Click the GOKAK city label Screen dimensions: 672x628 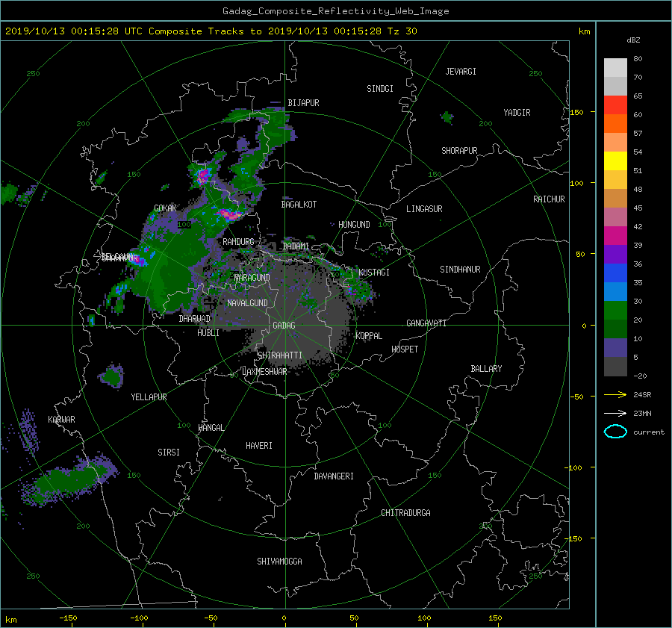pyautogui.click(x=165, y=208)
